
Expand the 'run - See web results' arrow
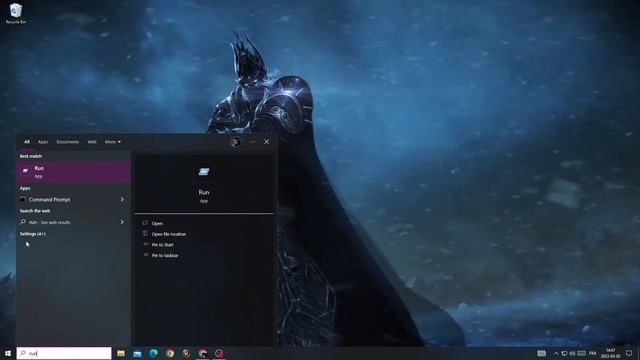122,222
